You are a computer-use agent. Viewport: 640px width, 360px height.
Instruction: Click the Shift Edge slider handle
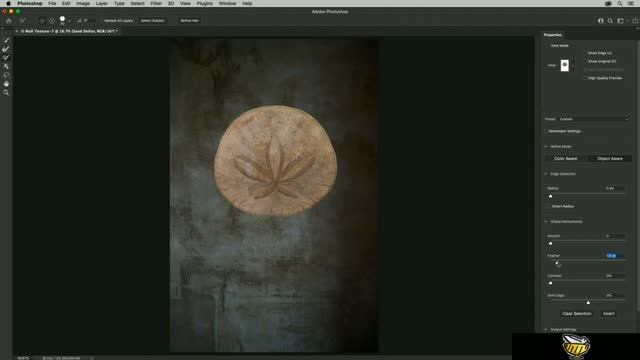[588, 302]
